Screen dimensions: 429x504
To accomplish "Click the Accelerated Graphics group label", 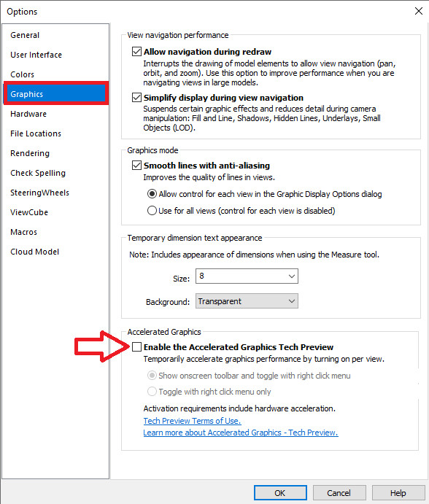I will coord(164,332).
